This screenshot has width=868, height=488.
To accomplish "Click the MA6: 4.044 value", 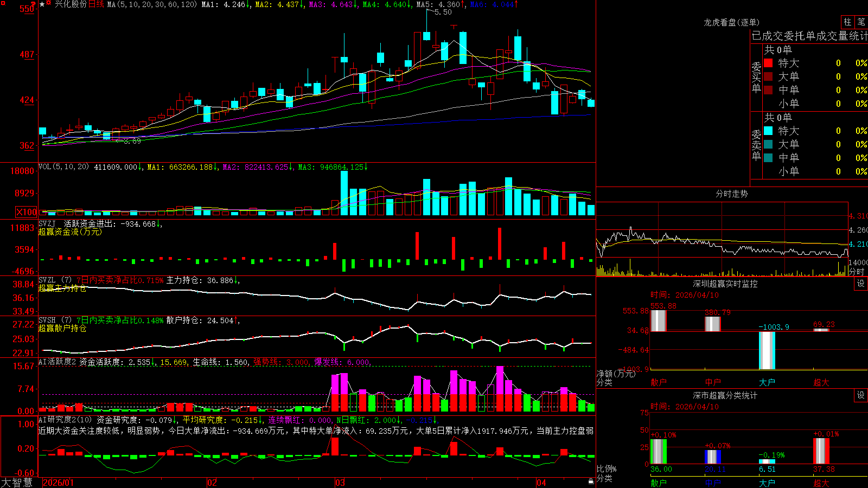I will pos(494,4).
